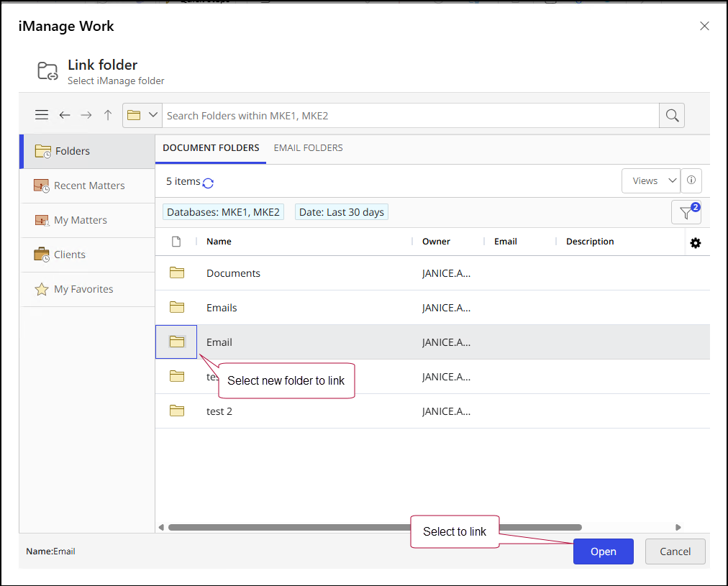
Task: Click the back arrow button
Action: point(65,115)
